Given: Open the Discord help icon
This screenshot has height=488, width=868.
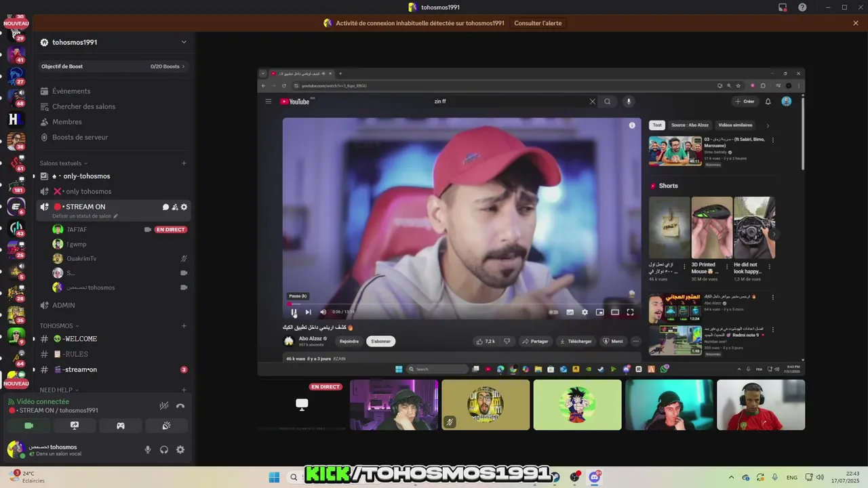Looking at the screenshot, I should [802, 7].
